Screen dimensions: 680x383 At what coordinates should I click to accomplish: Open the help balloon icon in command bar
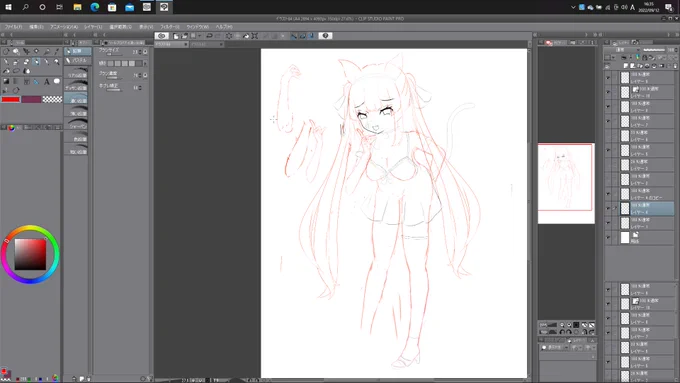325,36
